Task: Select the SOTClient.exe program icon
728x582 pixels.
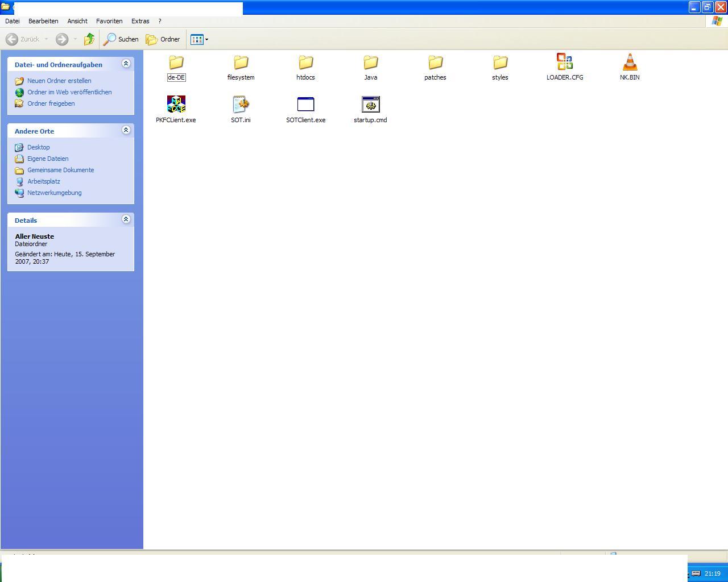Action: [305, 105]
